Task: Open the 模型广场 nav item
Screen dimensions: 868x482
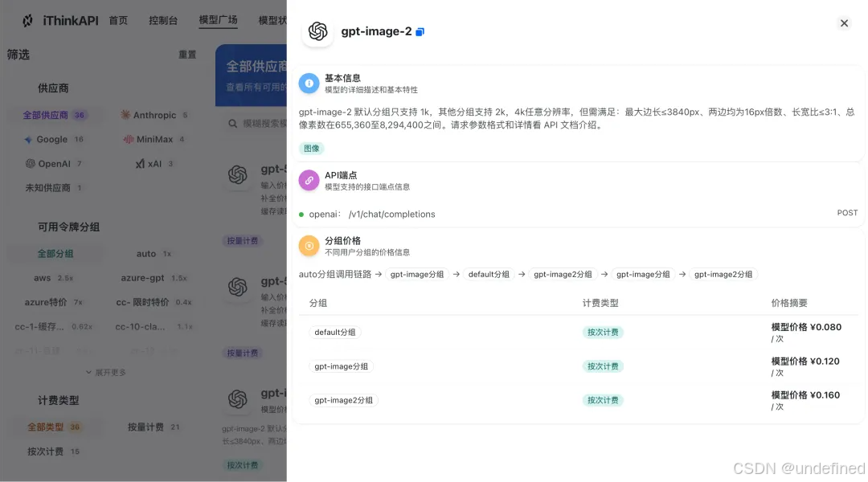Action: tap(218, 20)
